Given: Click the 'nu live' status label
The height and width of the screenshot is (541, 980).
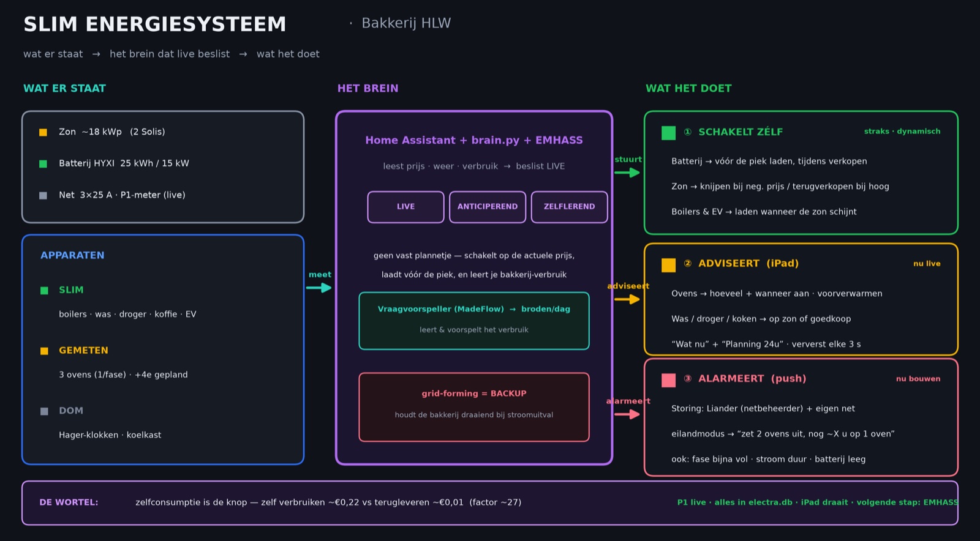Looking at the screenshot, I should (x=927, y=264).
